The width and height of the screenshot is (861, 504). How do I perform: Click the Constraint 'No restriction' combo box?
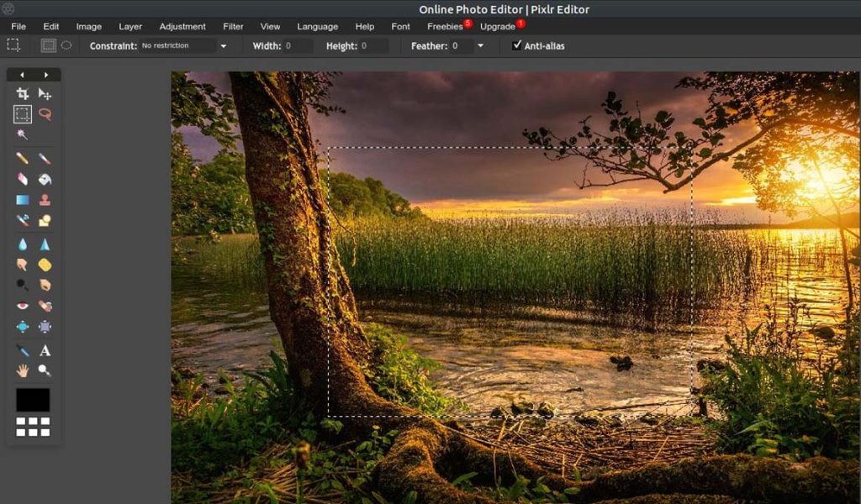[178, 45]
